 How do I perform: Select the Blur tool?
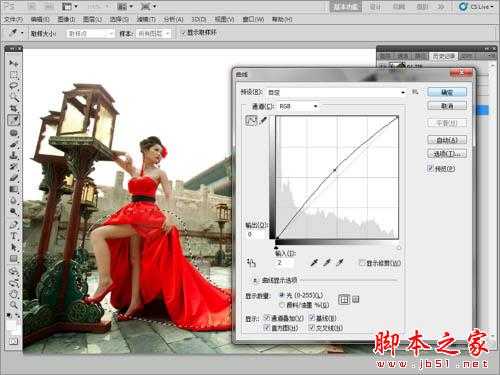click(14, 201)
